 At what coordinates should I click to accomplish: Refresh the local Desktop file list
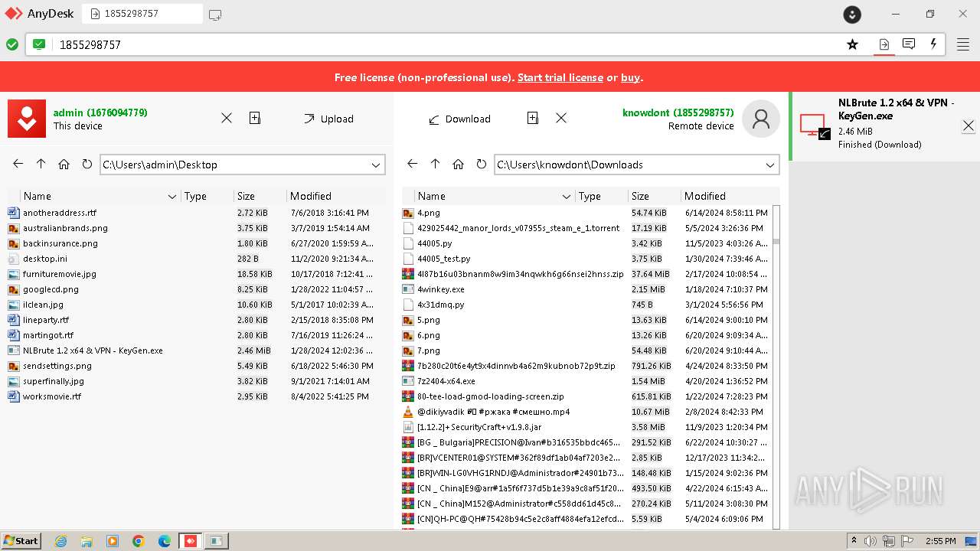87,164
